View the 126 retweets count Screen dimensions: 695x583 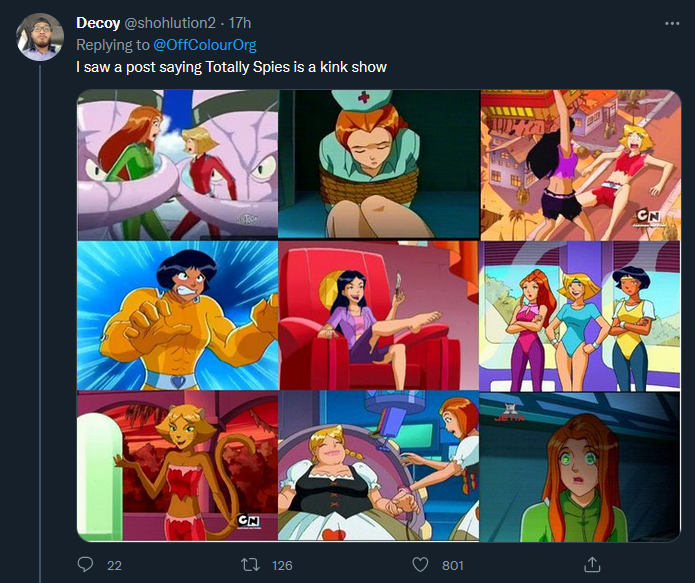282,565
